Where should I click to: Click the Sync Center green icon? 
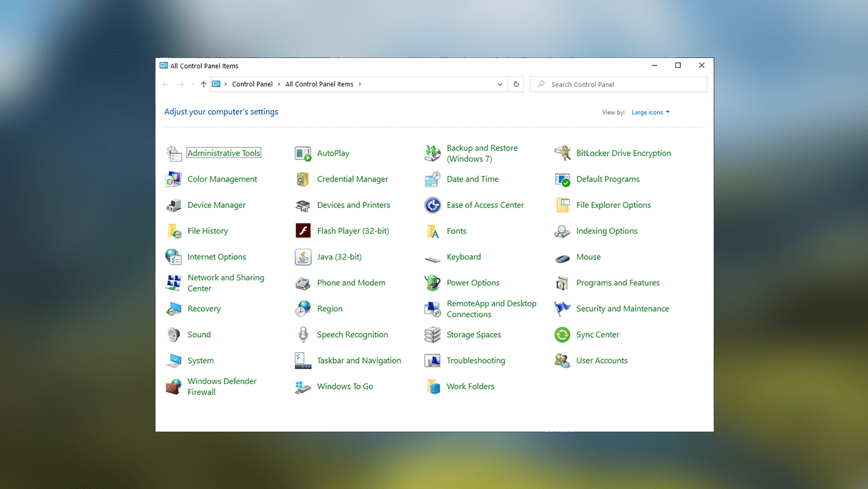pyautogui.click(x=562, y=335)
